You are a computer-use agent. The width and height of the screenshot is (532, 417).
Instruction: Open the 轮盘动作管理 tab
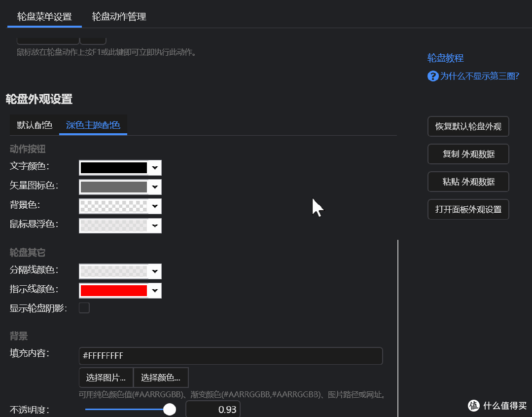click(119, 17)
